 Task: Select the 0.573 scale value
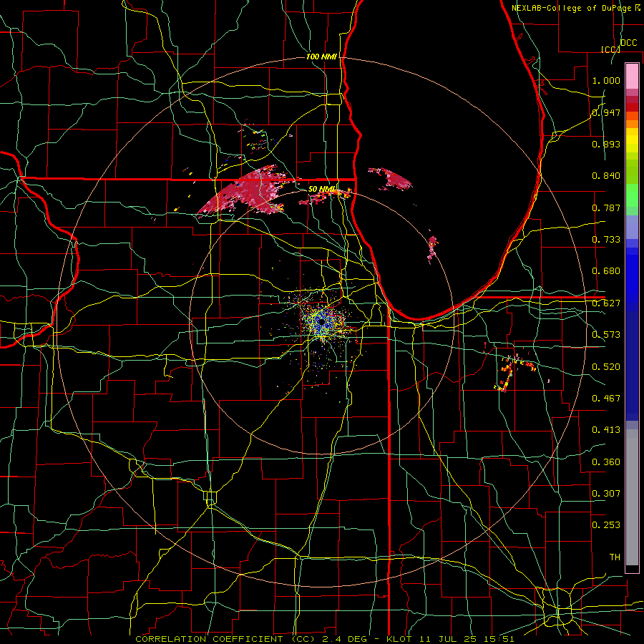[x=606, y=335]
